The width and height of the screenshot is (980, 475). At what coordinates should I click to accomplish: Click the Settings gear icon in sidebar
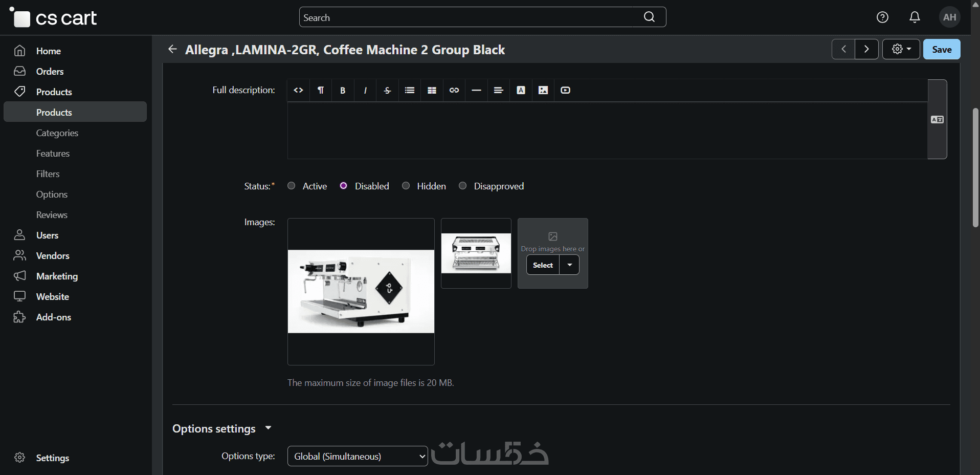pyautogui.click(x=20, y=458)
